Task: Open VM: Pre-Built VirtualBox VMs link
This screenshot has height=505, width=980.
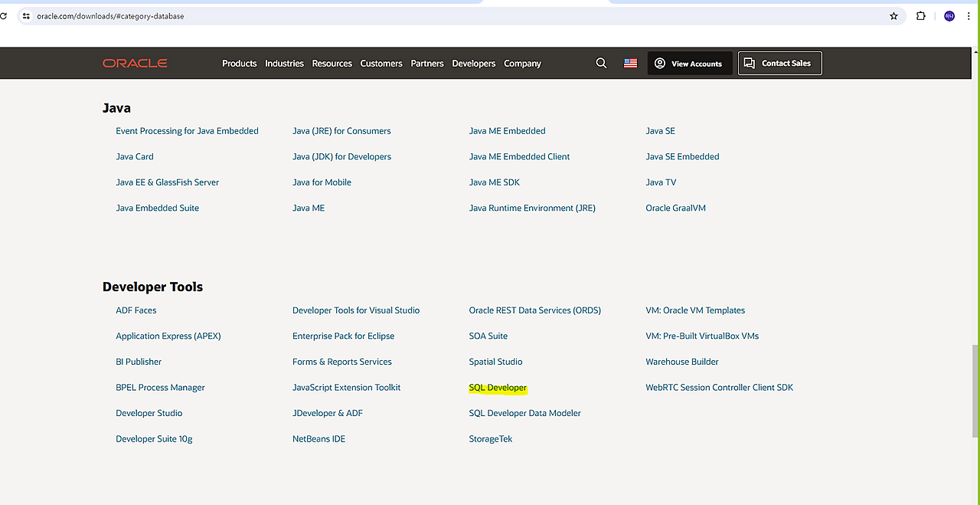Action: 702,336
